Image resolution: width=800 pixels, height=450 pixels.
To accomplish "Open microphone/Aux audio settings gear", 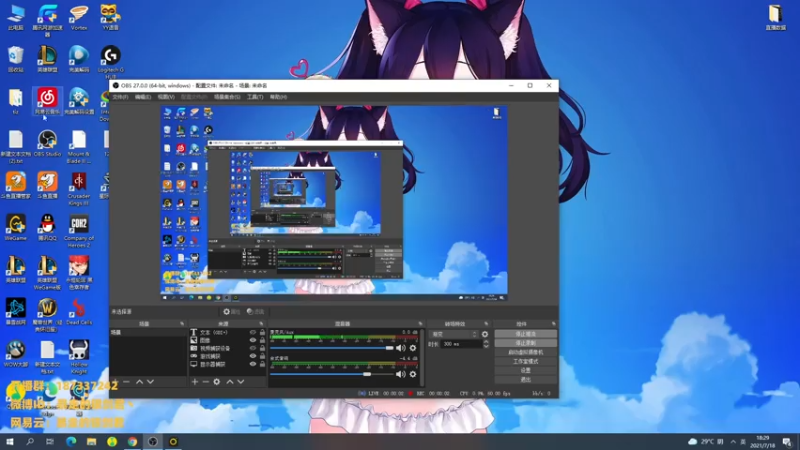I will [x=413, y=348].
